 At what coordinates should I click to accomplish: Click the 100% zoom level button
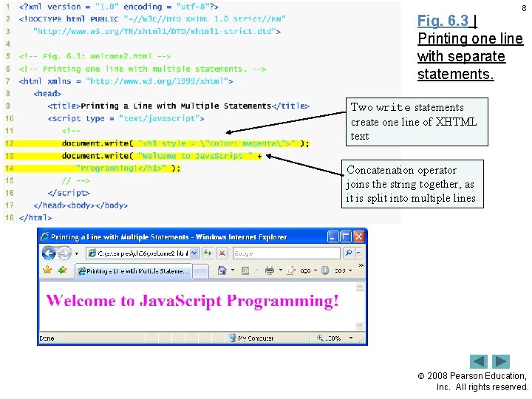329,338
